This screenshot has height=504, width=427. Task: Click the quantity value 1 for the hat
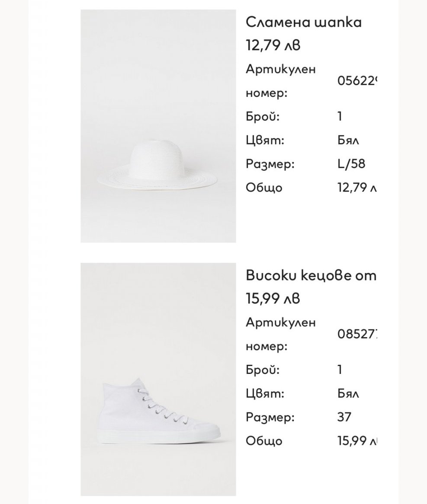pos(340,117)
